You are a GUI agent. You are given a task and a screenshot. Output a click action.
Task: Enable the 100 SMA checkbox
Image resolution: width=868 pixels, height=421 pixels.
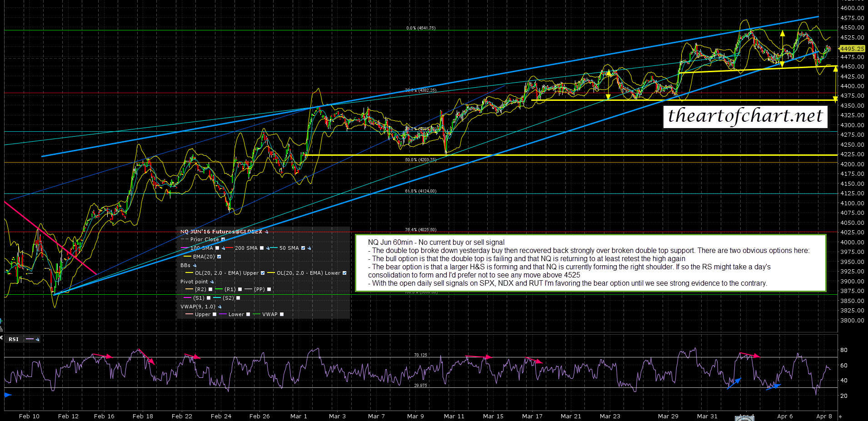click(217, 248)
